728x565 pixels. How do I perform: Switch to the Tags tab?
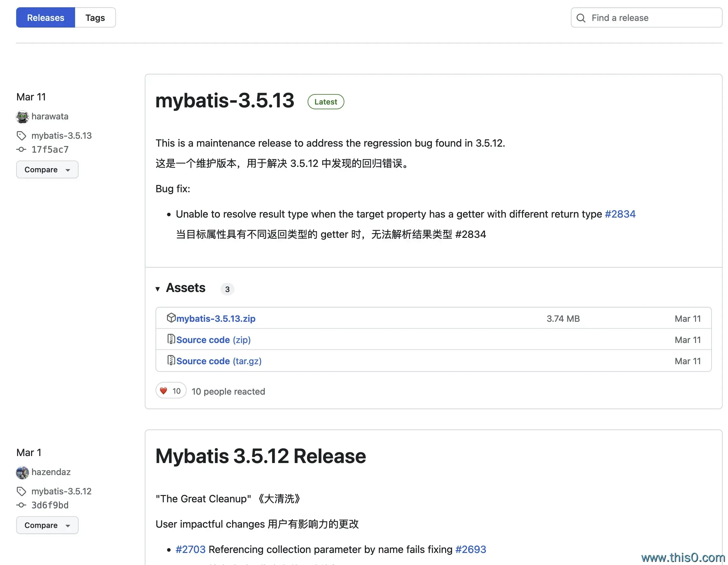click(x=95, y=18)
